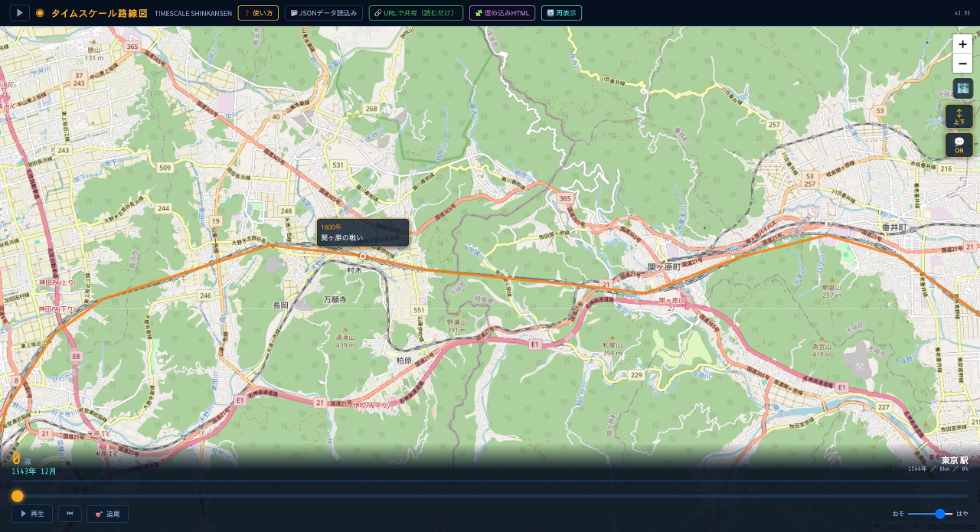Click the orange timeline progress handle
The width and height of the screenshot is (980, 532).
17,496
